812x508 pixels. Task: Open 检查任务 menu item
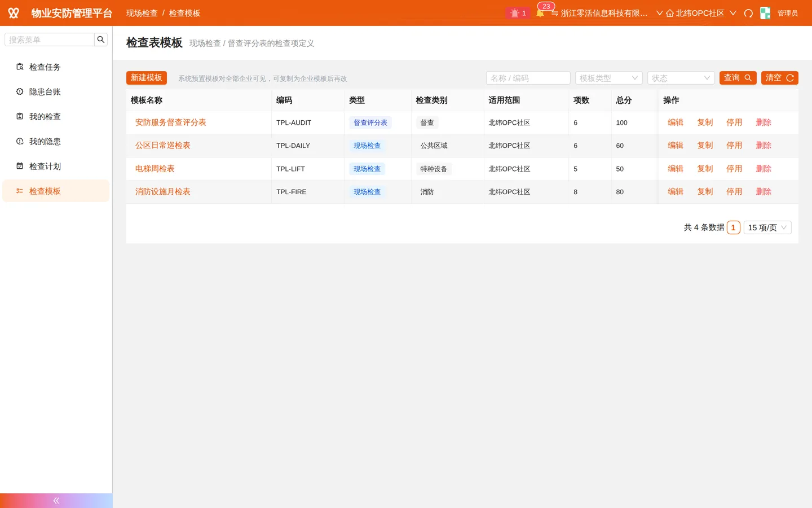coord(56,67)
